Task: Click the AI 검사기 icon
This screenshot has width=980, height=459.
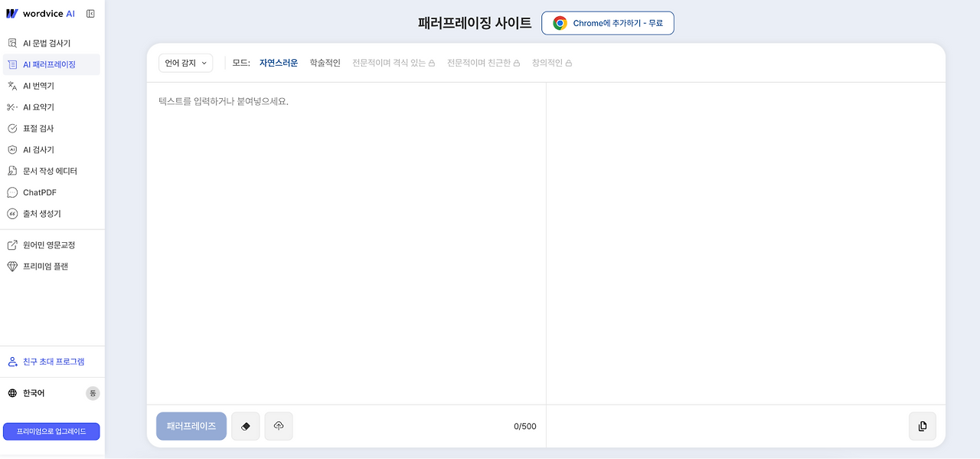Action: point(12,150)
